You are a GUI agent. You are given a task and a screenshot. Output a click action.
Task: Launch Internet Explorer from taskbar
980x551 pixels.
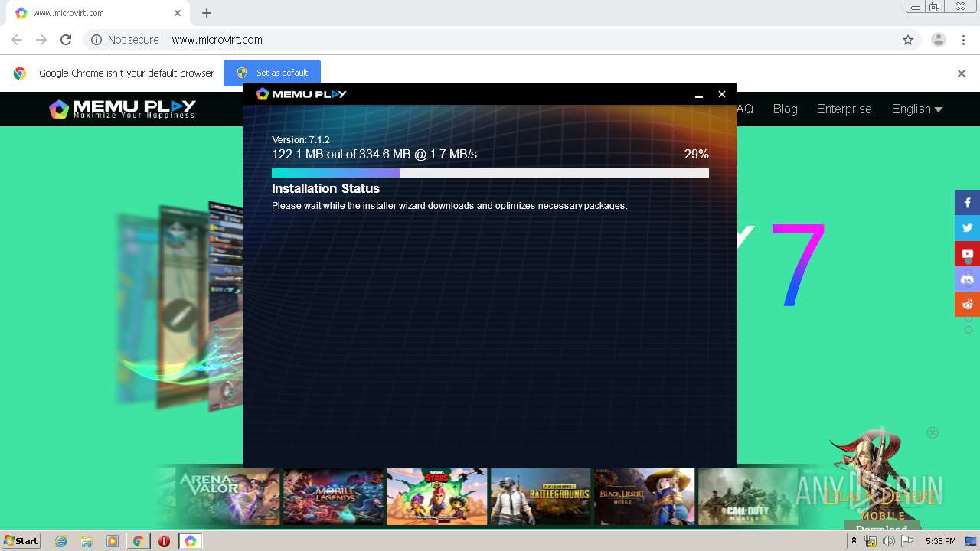[61, 541]
